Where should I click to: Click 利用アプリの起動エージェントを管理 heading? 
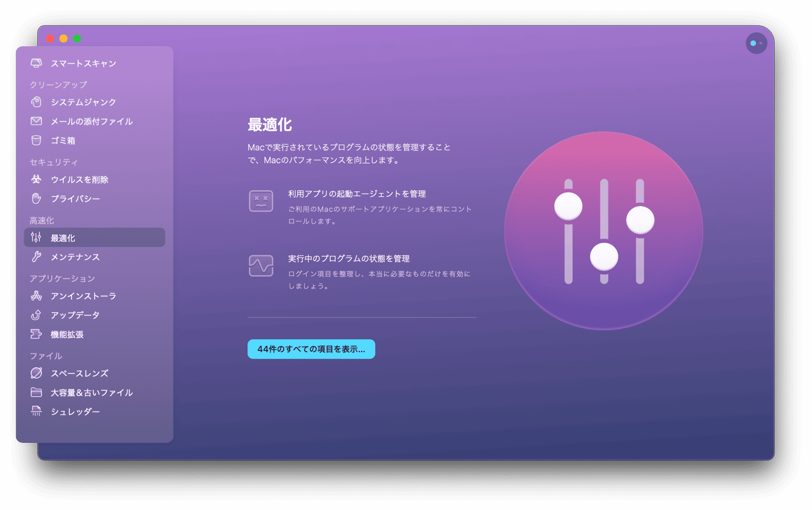[x=357, y=194]
